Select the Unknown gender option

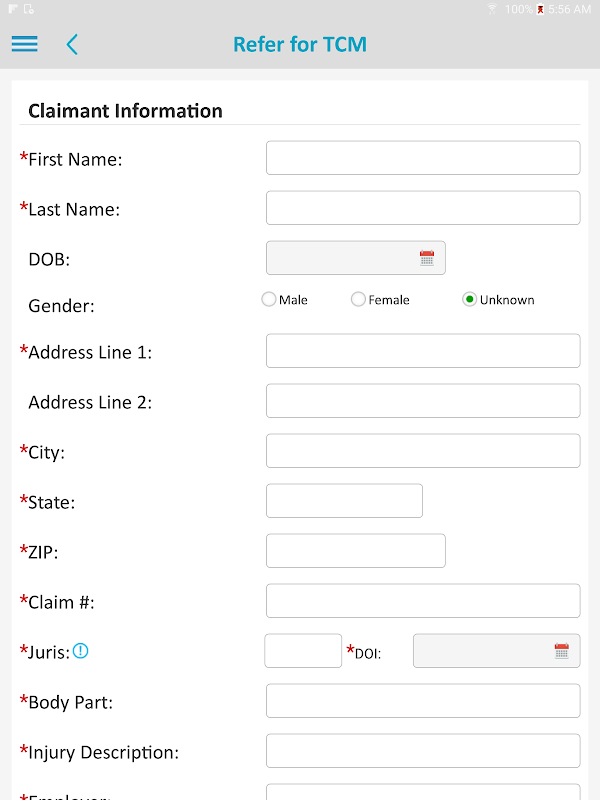[469, 299]
